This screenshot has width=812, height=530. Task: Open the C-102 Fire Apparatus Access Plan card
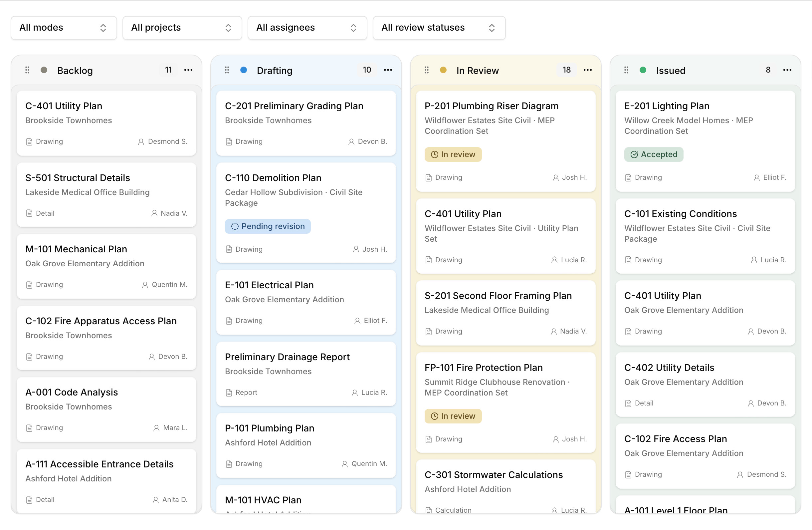click(x=106, y=338)
